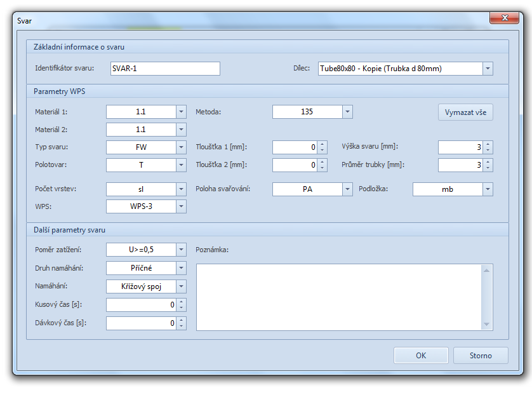
Task: Click the Poloha svařování value PA
Action: point(307,189)
